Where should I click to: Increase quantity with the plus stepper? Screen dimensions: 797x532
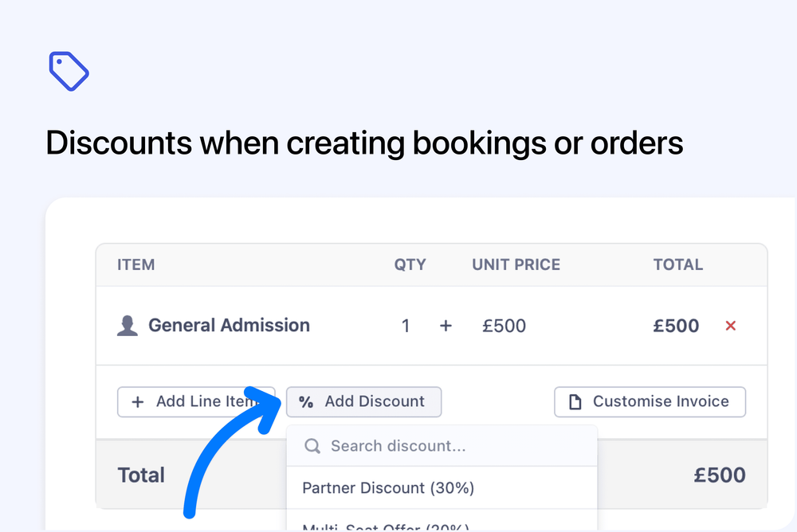tap(446, 325)
